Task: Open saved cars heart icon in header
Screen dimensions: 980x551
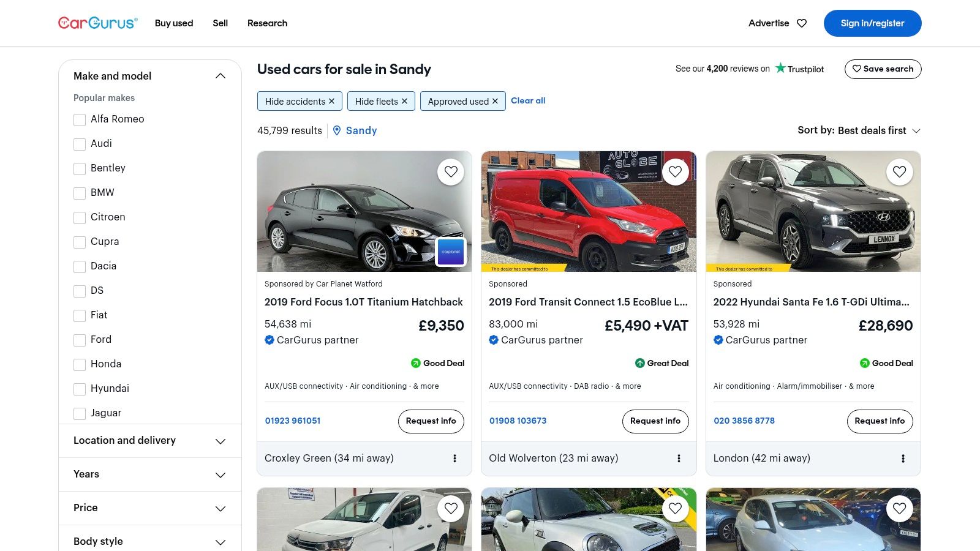Action: pos(802,23)
